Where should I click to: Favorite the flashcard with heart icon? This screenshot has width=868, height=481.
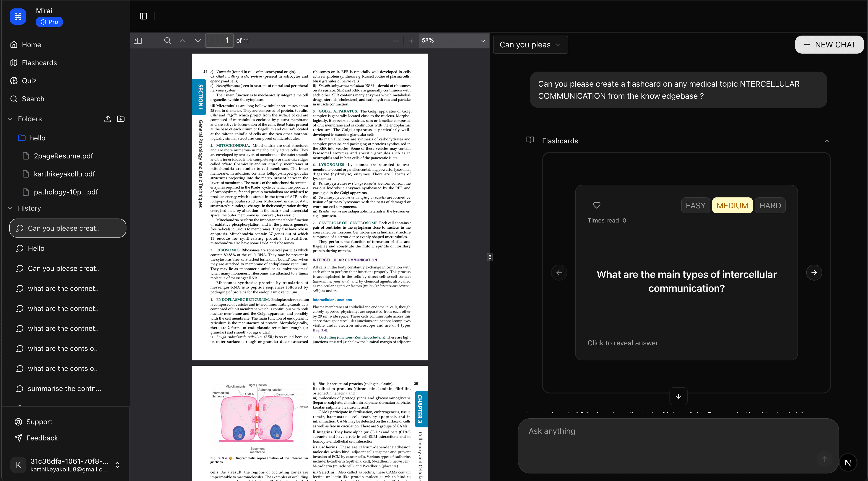pyautogui.click(x=596, y=205)
